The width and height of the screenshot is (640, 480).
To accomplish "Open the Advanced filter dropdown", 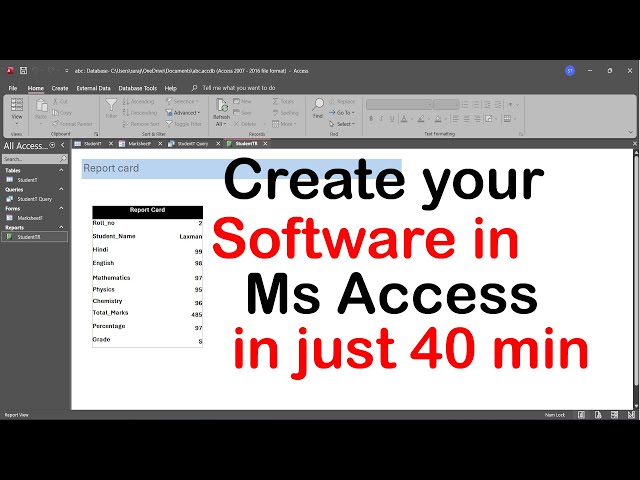I will tap(183, 113).
